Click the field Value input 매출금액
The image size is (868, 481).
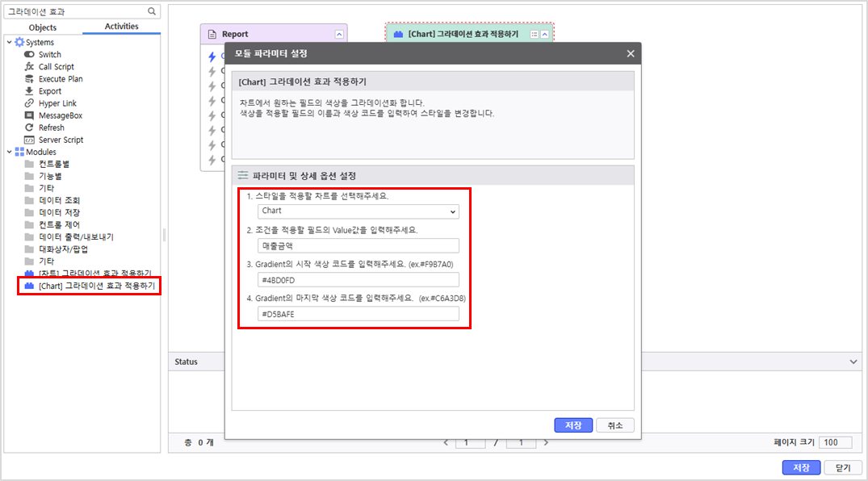click(x=359, y=246)
